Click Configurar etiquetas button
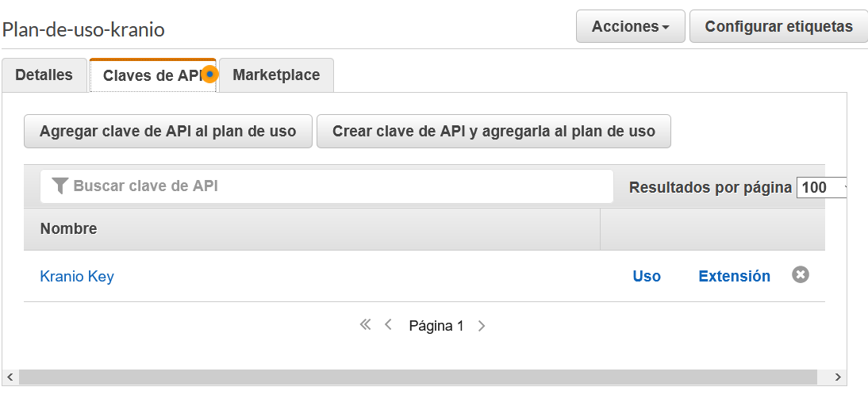This screenshot has height=406, width=868. (x=778, y=27)
